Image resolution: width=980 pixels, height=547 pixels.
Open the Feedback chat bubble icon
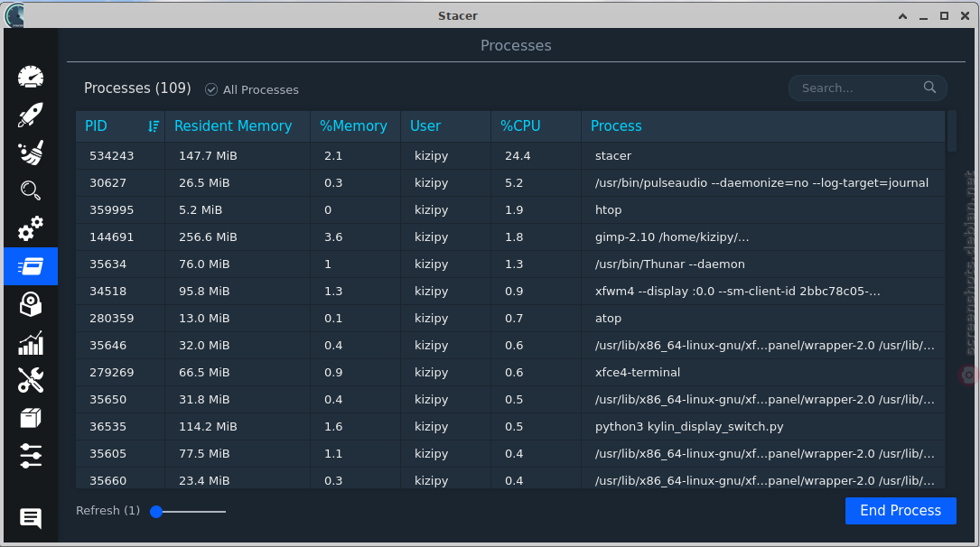tap(31, 518)
